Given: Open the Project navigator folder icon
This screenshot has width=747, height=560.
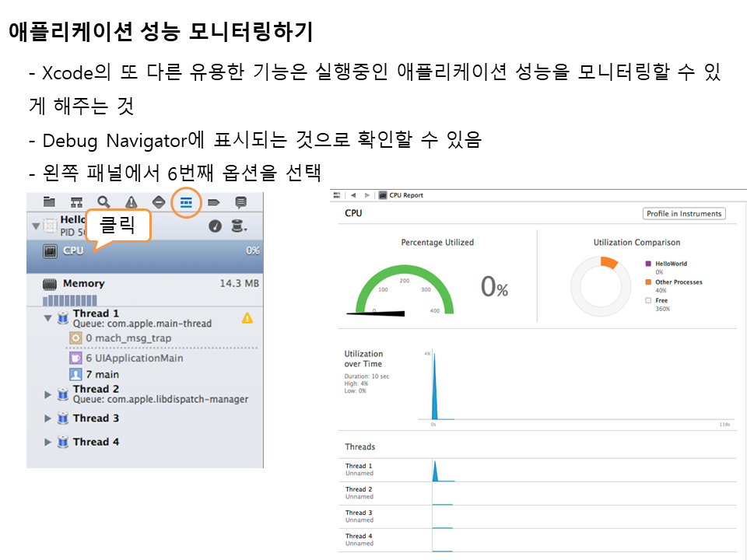Looking at the screenshot, I should [49, 202].
